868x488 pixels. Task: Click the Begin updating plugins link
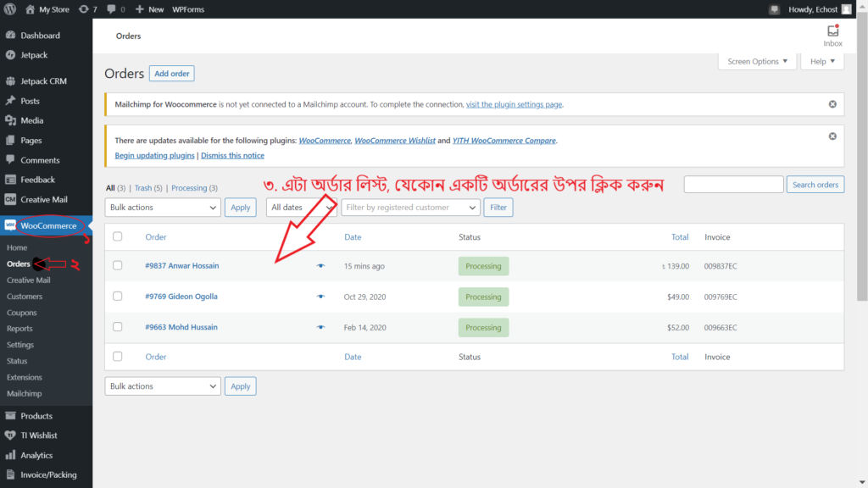[x=154, y=156]
